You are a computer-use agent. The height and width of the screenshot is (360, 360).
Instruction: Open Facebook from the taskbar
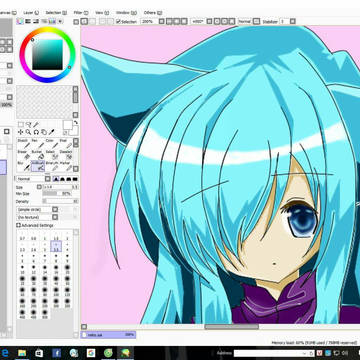point(56,353)
